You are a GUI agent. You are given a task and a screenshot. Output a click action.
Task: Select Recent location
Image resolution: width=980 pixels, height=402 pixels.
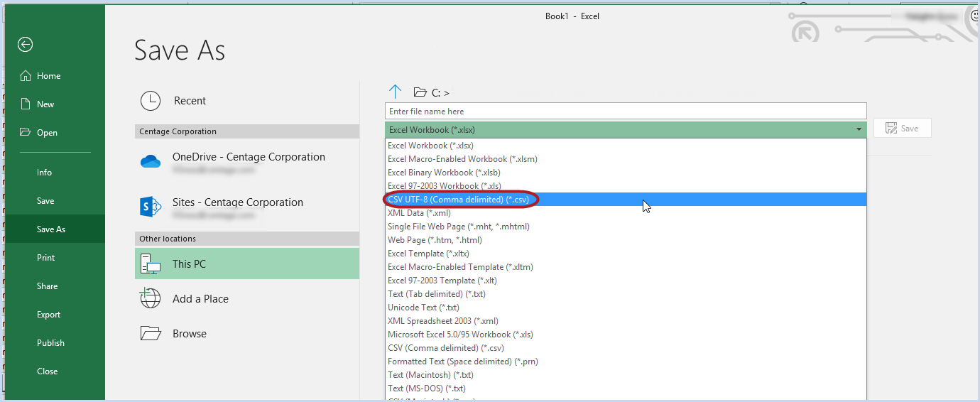[247, 101]
